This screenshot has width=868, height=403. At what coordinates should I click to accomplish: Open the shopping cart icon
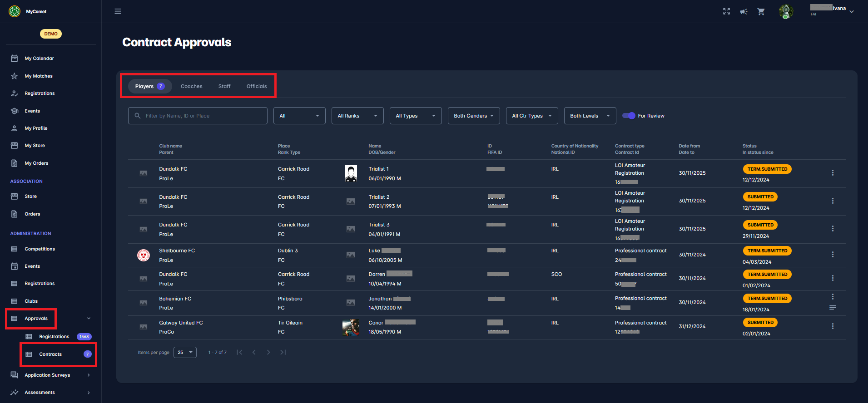(x=761, y=11)
